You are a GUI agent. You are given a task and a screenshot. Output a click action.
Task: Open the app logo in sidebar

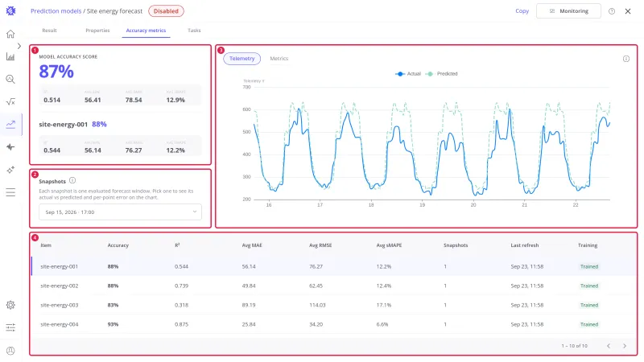pyautogui.click(x=10, y=11)
